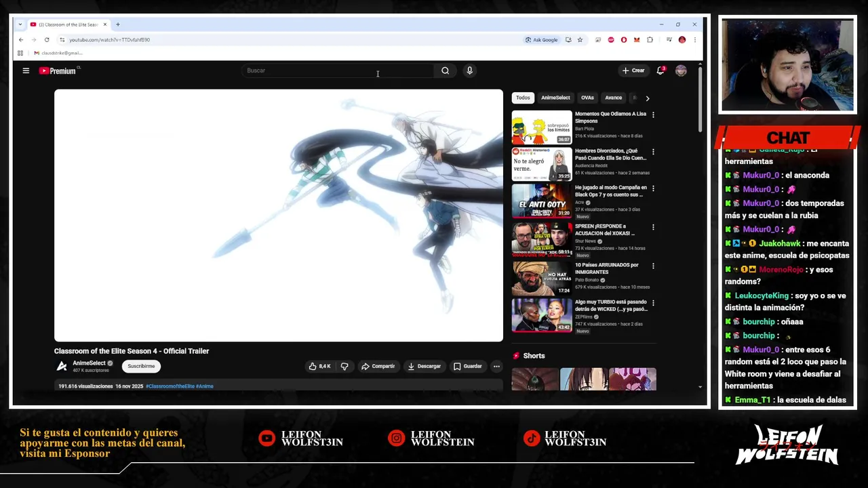Open YouTube notifications bell
This screenshot has width=868, height=488.
660,70
